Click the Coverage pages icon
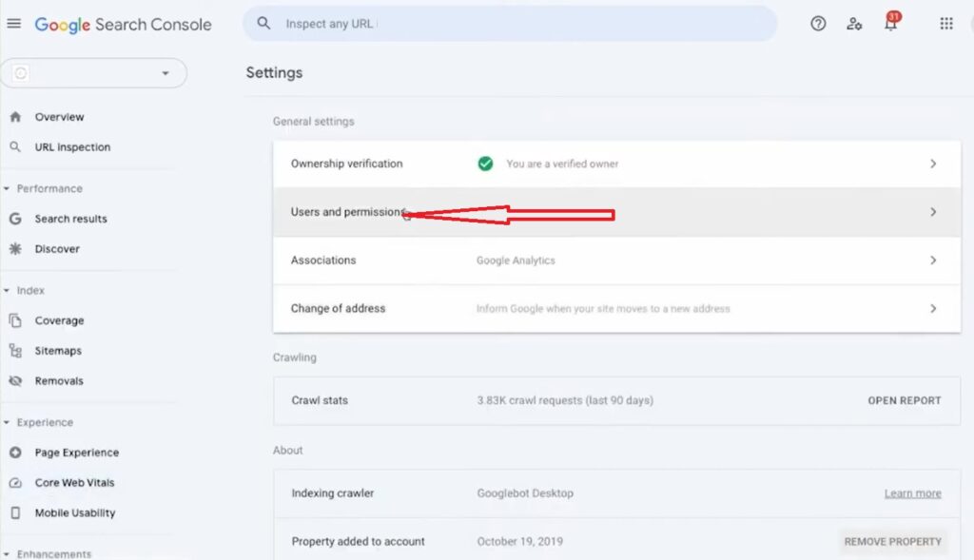Image resolution: width=974 pixels, height=560 pixels. pos(15,320)
